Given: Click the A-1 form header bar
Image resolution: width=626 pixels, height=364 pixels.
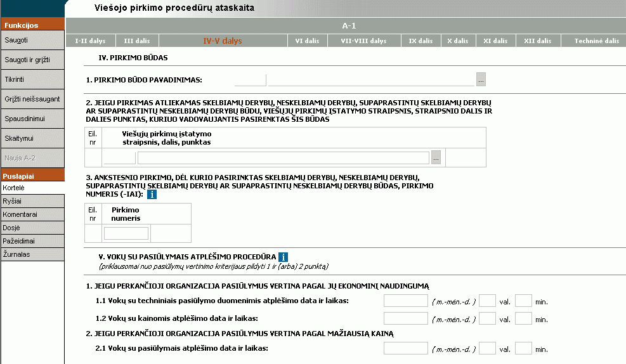Looking at the screenshot, I should pyautogui.click(x=346, y=25).
